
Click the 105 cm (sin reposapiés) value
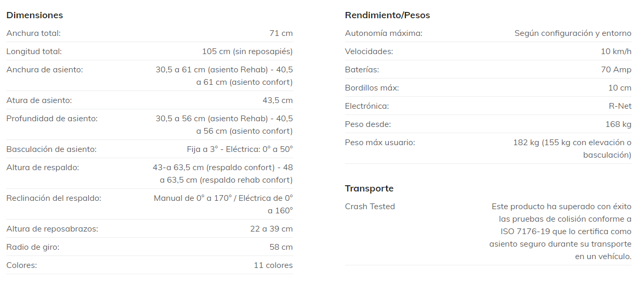tap(247, 52)
